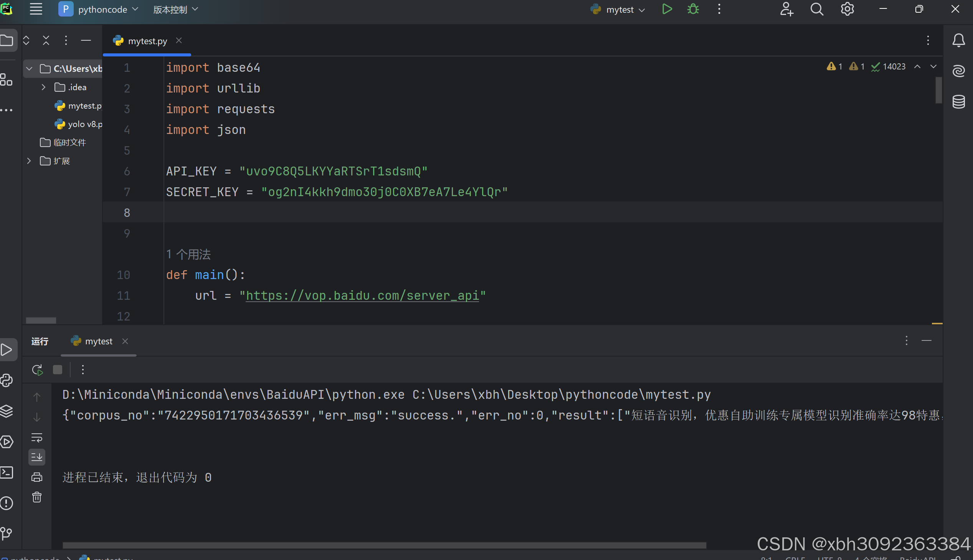This screenshot has height=560, width=973.
Task: Open yolo v8 file in project tree
Action: coord(84,124)
